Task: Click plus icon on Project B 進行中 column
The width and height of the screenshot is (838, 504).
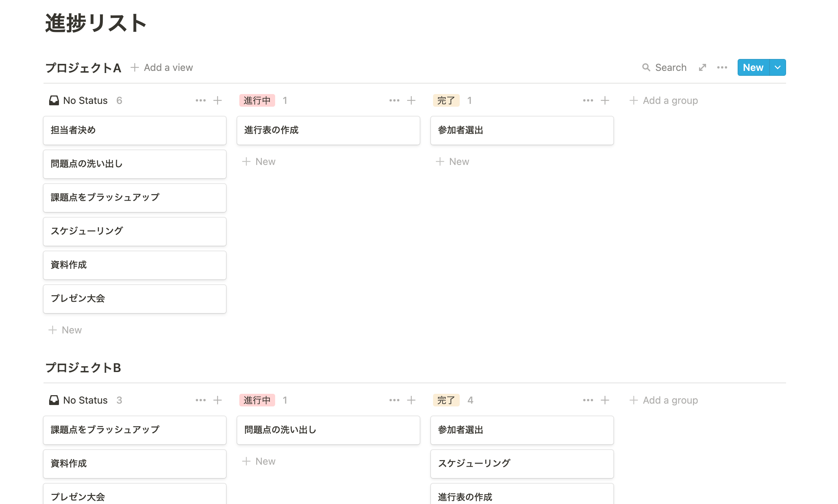Action: pyautogui.click(x=411, y=400)
